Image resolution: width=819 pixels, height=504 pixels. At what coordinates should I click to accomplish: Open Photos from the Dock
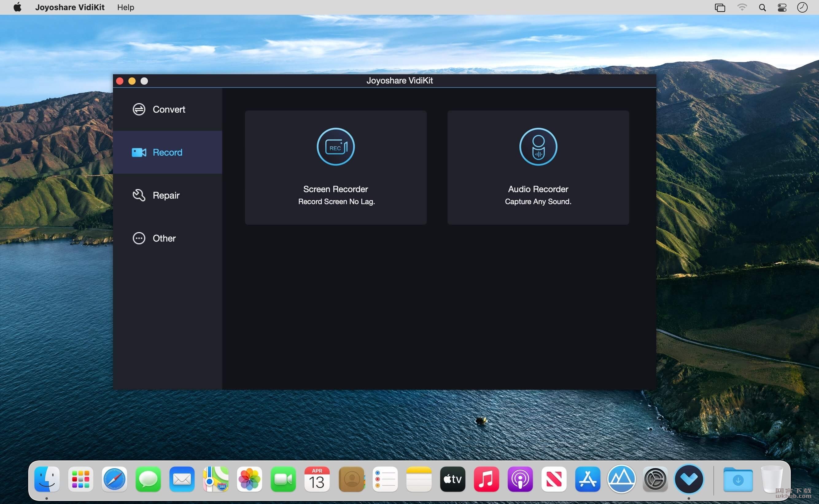[249, 479]
